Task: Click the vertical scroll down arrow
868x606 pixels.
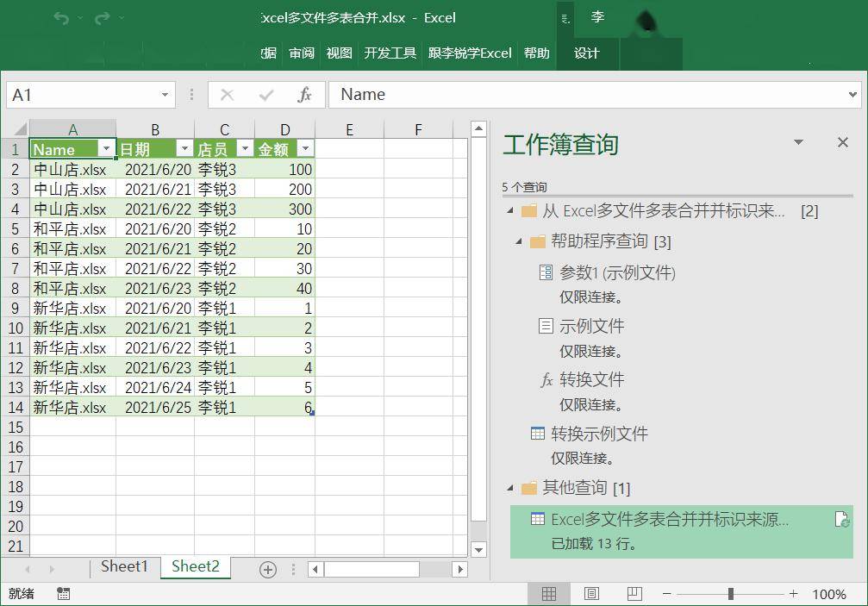Action: [x=479, y=550]
